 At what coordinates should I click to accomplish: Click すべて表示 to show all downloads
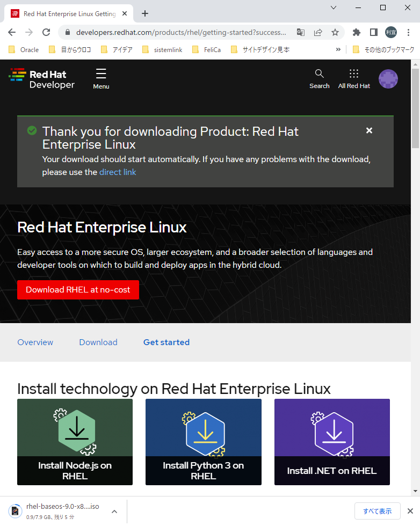378,511
